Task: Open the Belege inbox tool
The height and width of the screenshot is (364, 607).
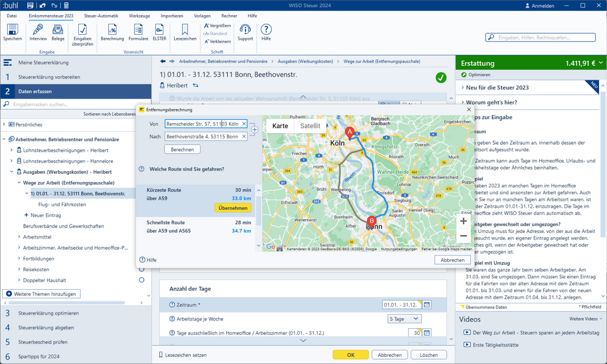Action: [58, 29]
